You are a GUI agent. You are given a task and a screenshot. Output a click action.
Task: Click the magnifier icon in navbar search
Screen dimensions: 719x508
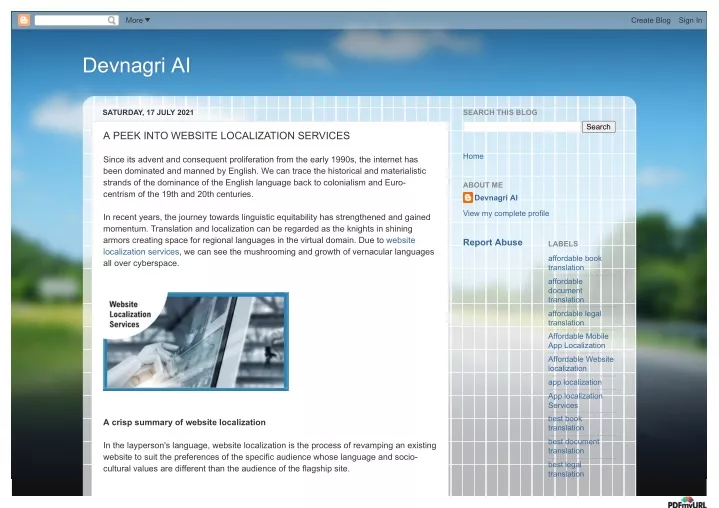click(111, 20)
